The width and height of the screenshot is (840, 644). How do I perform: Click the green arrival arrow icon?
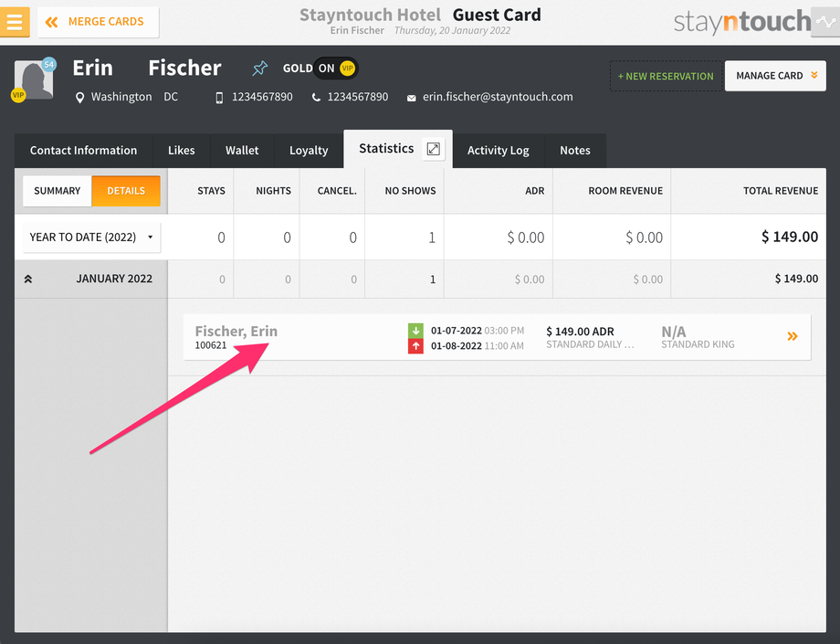pos(415,331)
